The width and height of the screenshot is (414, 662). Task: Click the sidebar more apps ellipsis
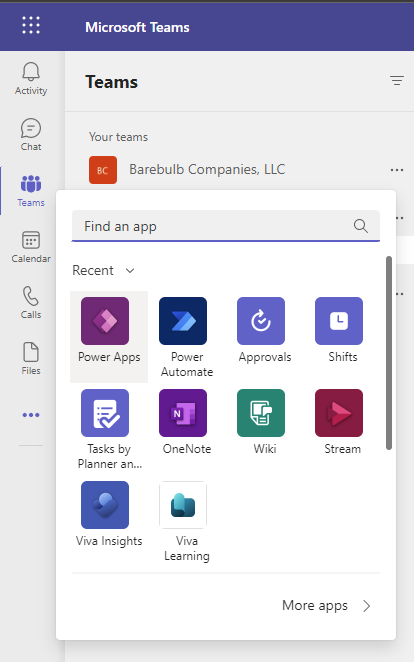31,415
